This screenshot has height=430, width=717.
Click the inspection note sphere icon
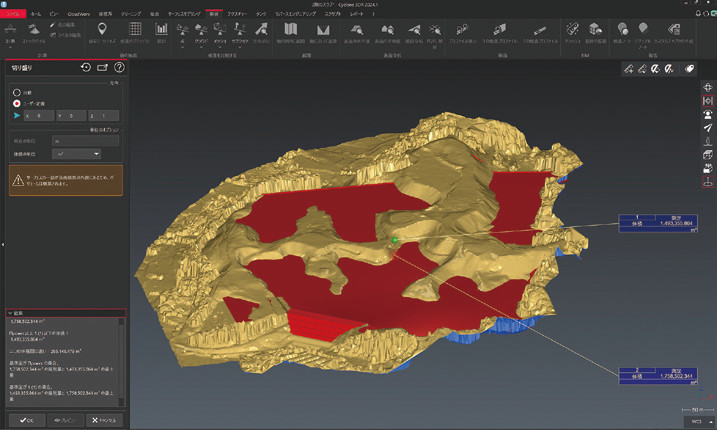[622, 29]
